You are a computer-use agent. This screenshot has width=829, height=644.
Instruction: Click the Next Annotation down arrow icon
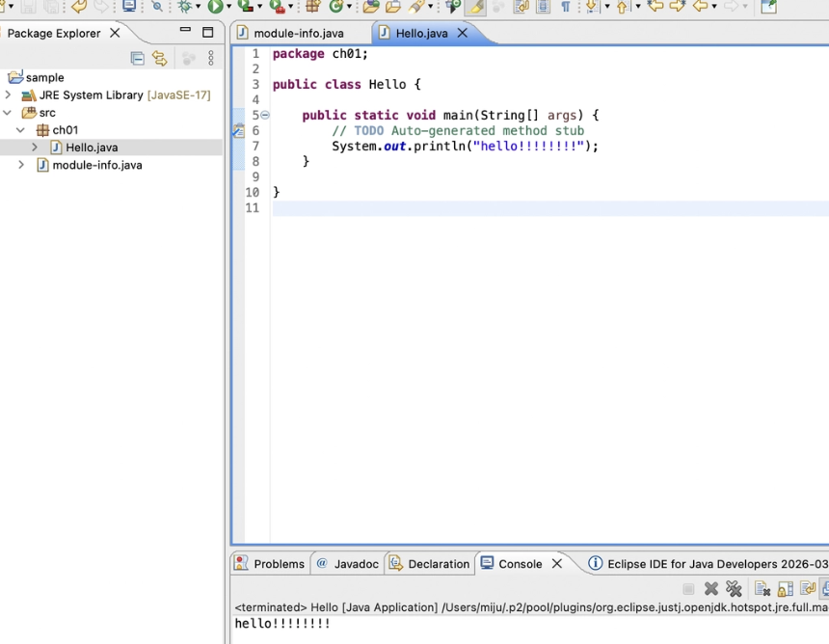[x=592, y=7]
